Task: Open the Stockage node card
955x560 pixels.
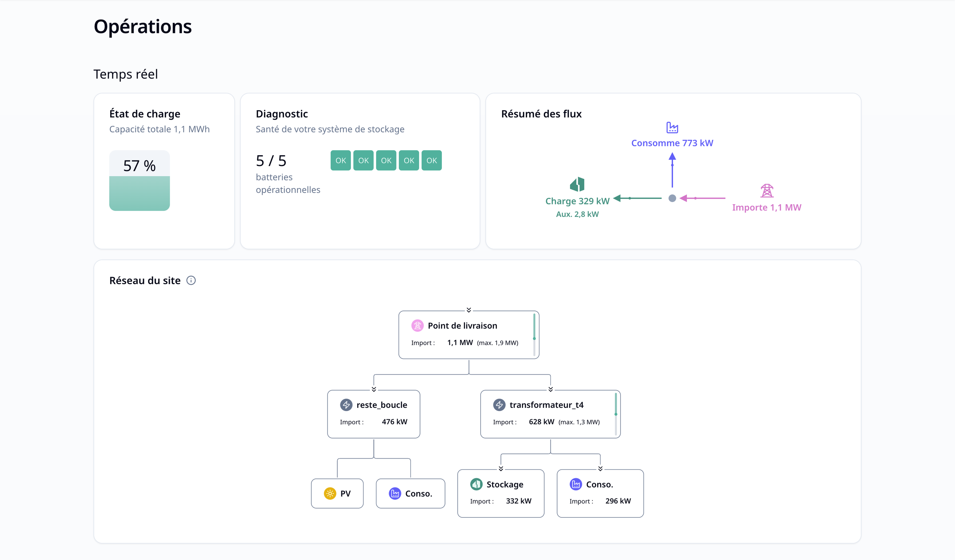Action: pyautogui.click(x=501, y=493)
